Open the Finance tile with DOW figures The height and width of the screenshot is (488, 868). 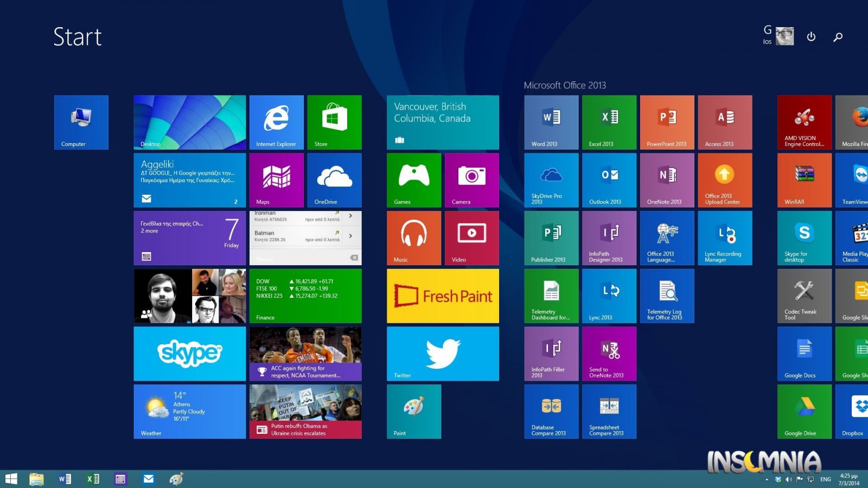pyautogui.click(x=305, y=296)
